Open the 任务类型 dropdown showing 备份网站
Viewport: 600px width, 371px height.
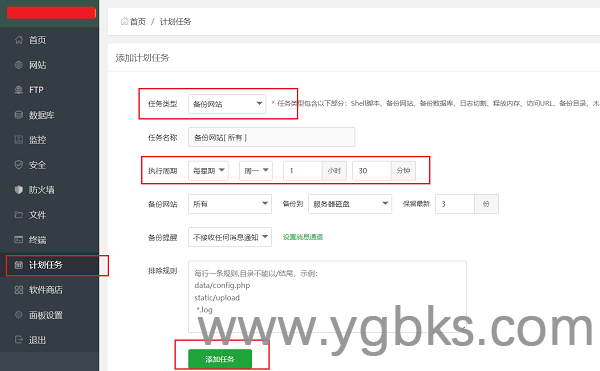tap(227, 104)
